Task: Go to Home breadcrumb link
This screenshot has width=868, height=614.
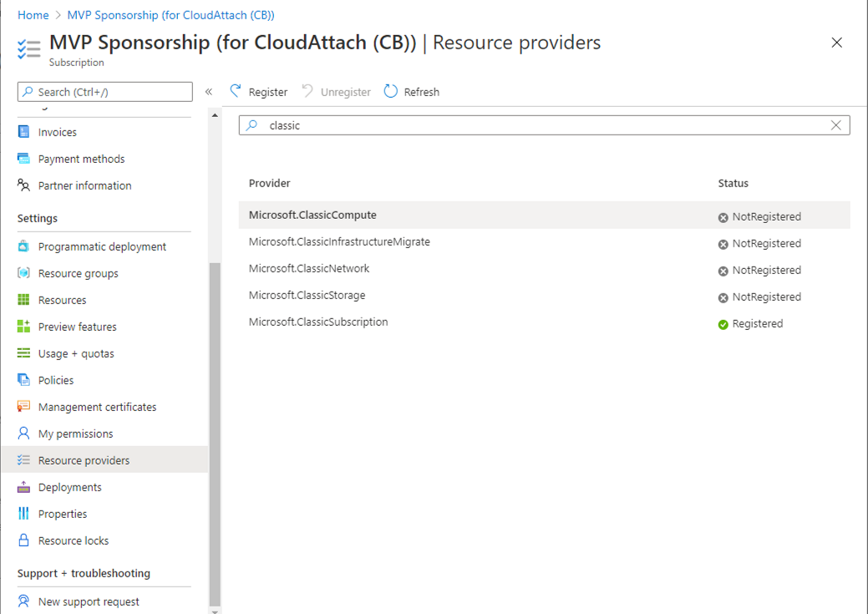Action: [x=33, y=15]
